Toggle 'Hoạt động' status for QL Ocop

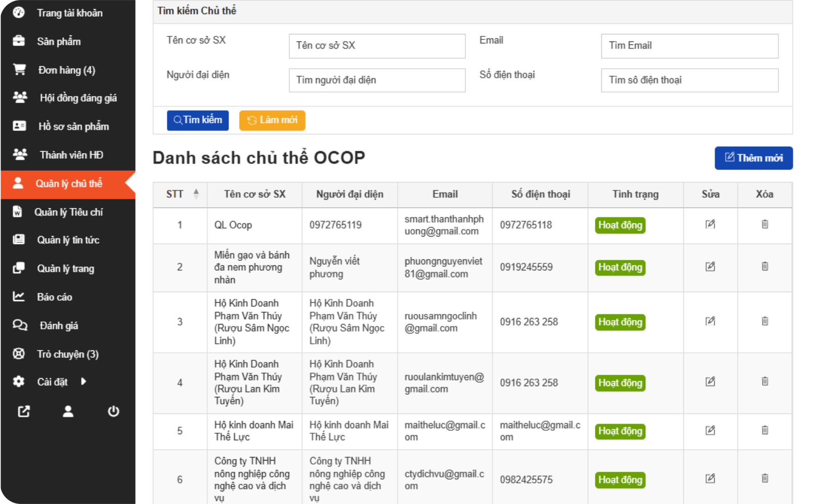pos(620,225)
